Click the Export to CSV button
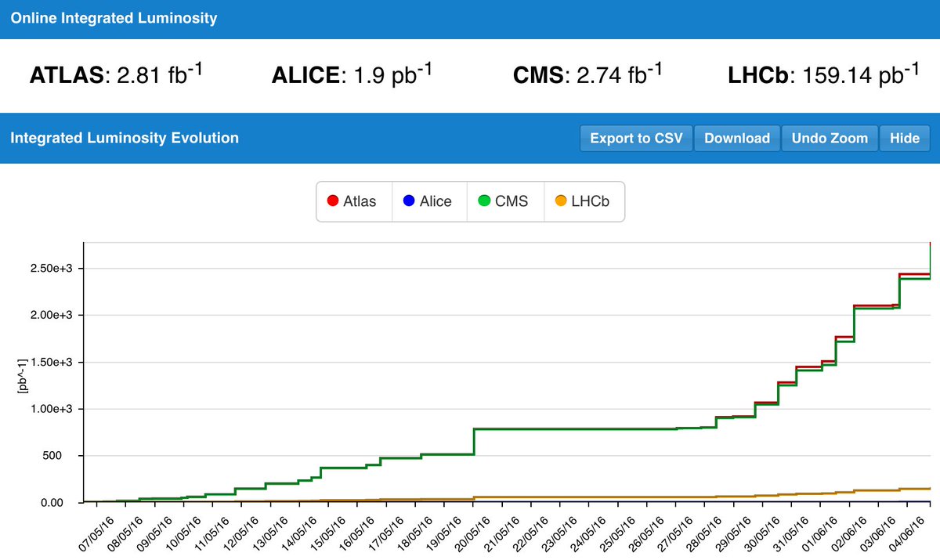Viewport: 940px width, 560px height. 636,138
